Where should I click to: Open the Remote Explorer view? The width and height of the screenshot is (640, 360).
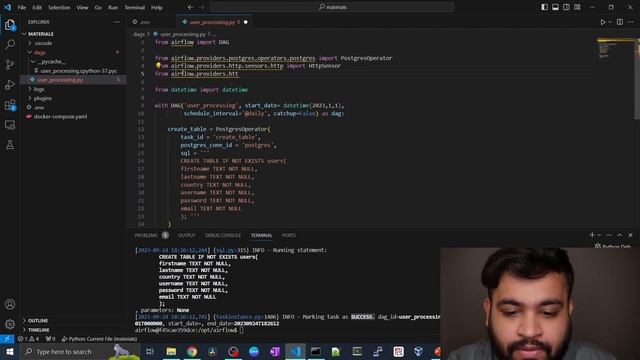point(10,125)
